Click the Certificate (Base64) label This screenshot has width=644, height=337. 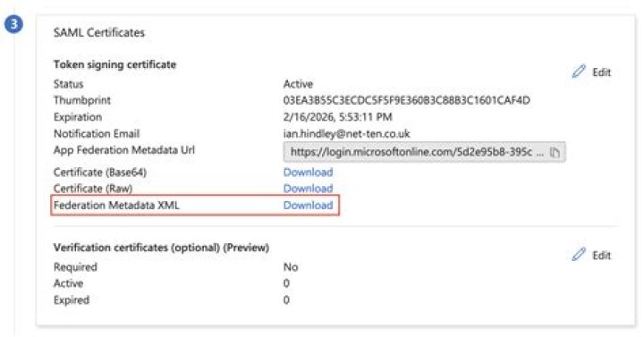tap(100, 172)
